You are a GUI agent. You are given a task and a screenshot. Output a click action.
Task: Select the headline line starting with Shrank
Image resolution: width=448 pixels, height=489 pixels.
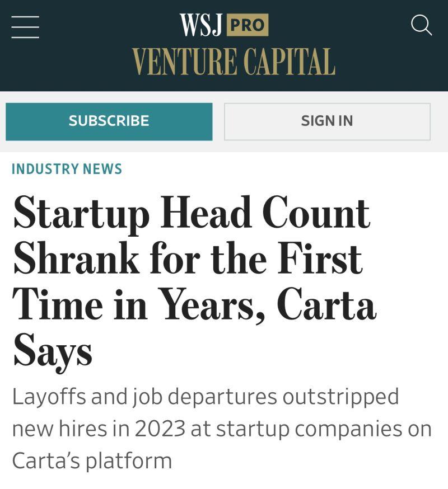pos(188,258)
